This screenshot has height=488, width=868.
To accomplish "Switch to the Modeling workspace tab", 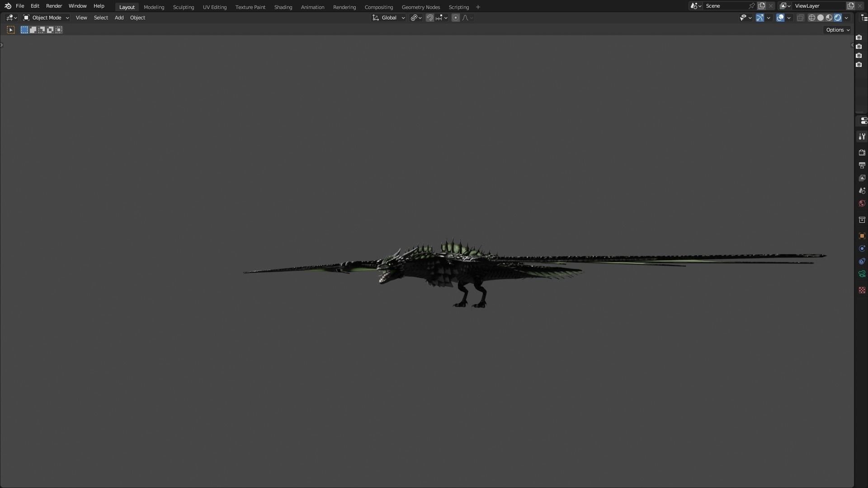I will (154, 7).
